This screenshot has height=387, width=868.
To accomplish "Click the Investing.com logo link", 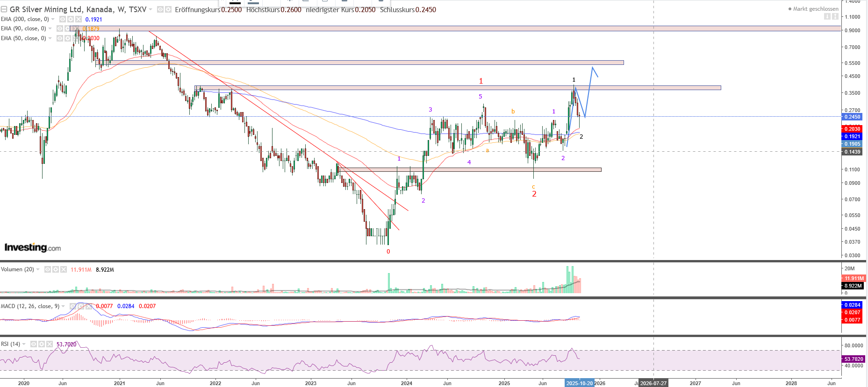I will coord(33,247).
